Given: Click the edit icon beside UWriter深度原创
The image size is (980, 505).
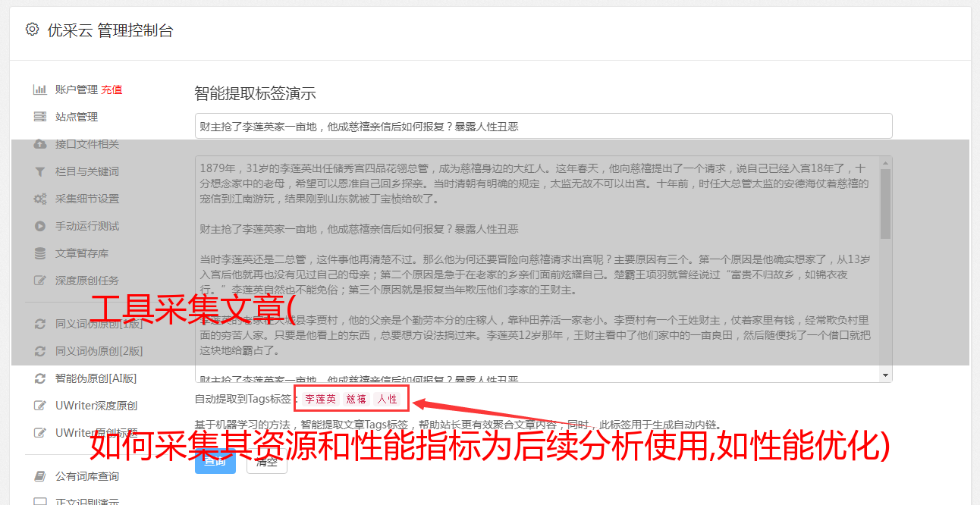Looking at the screenshot, I should pyautogui.click(x=39, y=406).
